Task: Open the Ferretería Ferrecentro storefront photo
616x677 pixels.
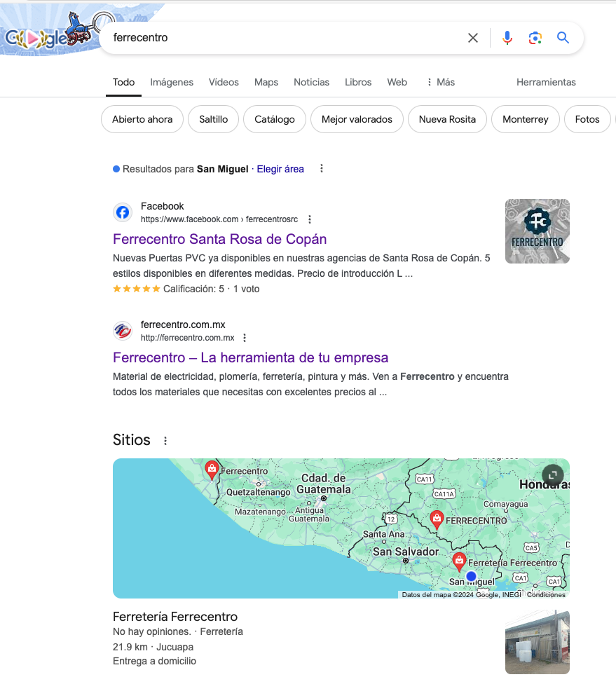Action: (x=538, y=642)
